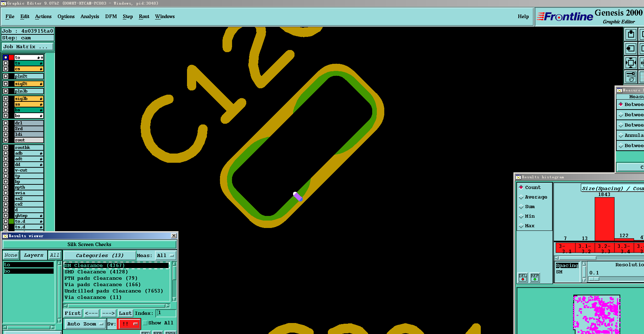Open the Options menu

[x=66, y=17]
